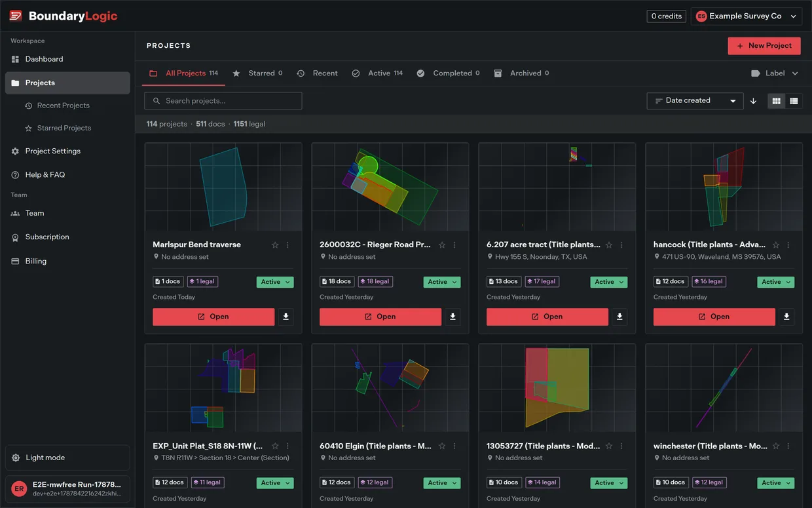The height and width of the screenshot is (508, 812).
Task: Download the hancock project
Action: 786,317
